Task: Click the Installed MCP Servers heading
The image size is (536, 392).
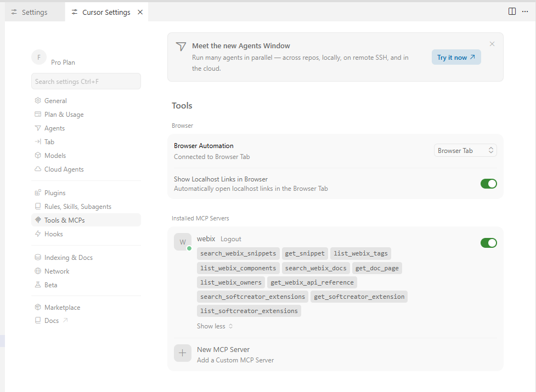Action: pyautogui.click(x=200, y=218)
